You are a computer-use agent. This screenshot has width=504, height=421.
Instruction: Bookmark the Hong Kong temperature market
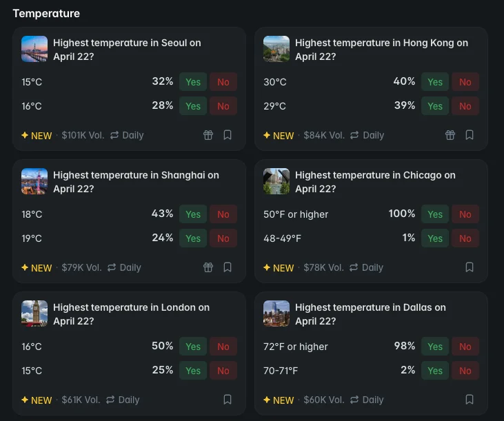click(470, 135)
